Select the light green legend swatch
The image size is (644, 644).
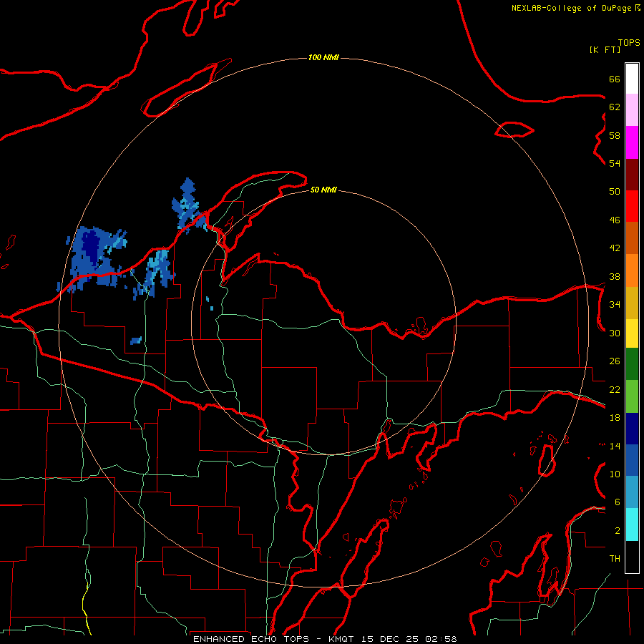[632, 396]
